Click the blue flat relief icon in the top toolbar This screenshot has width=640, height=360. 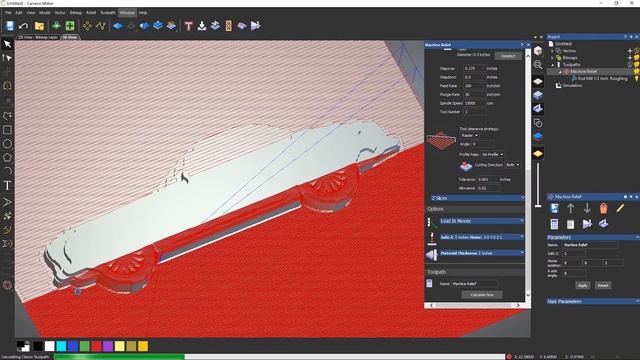[x=118, y=26]
